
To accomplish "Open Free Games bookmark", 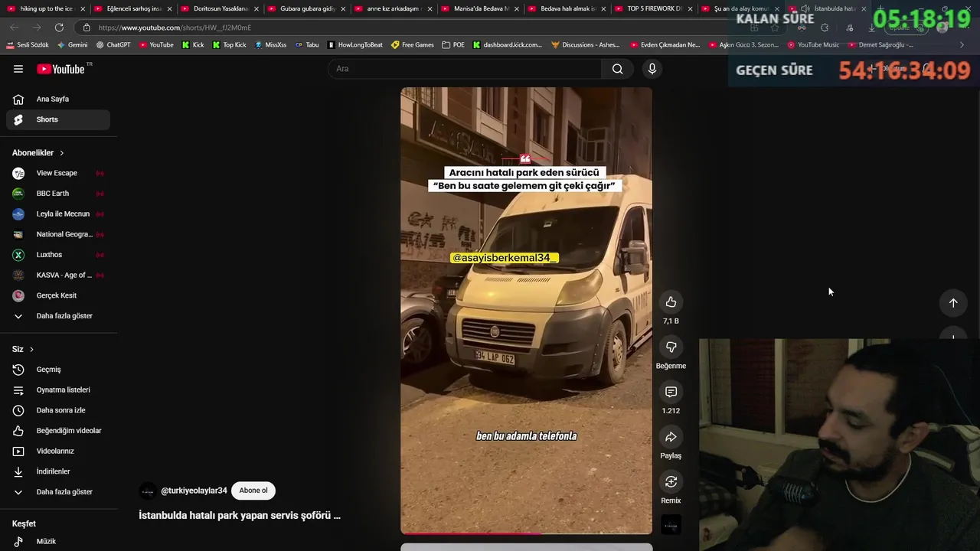I will click(x=413, y=45).
